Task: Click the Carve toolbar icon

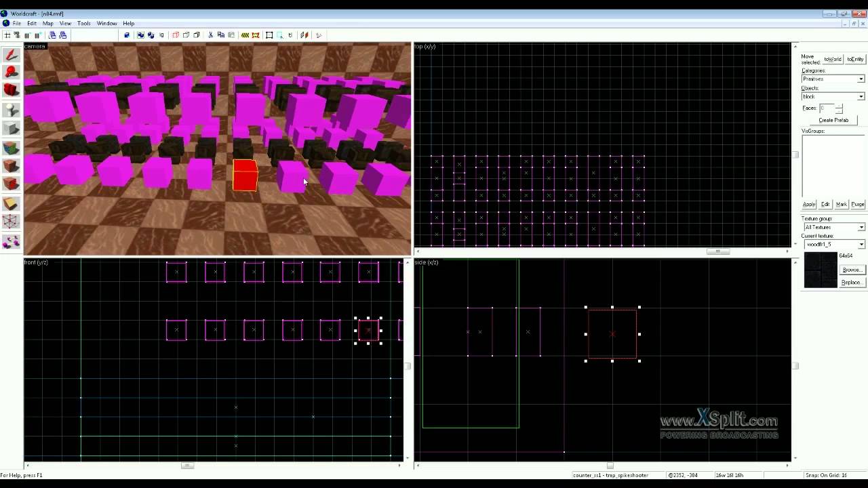Action: 127,35
